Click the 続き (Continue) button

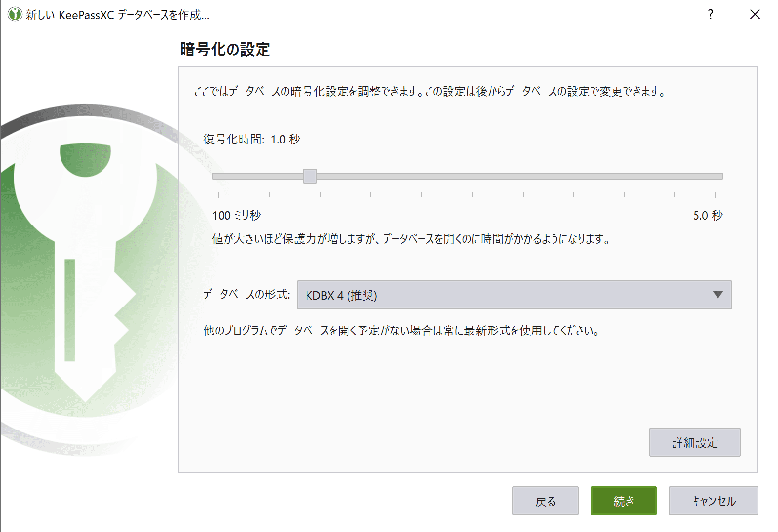point(623,501)
